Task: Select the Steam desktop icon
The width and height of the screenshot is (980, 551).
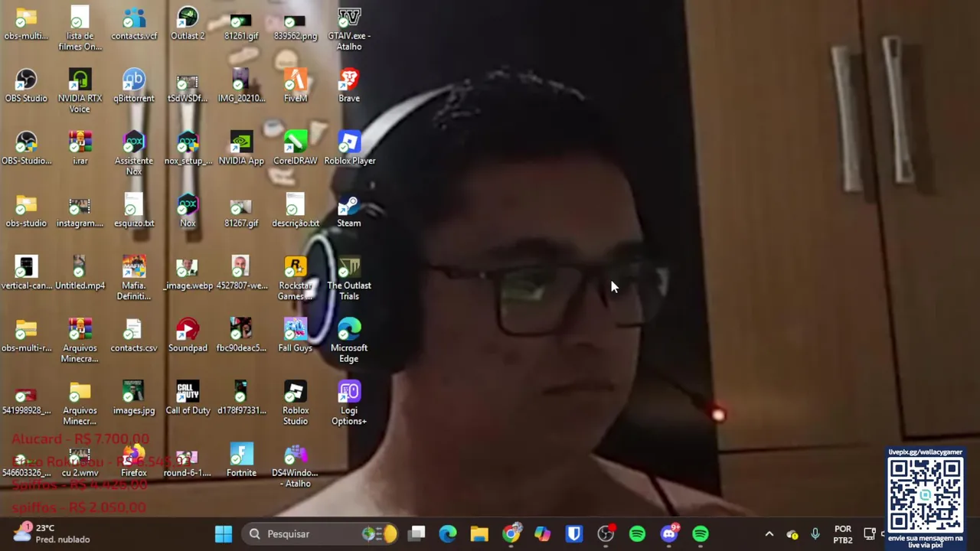Action: [x=349, y=211]
